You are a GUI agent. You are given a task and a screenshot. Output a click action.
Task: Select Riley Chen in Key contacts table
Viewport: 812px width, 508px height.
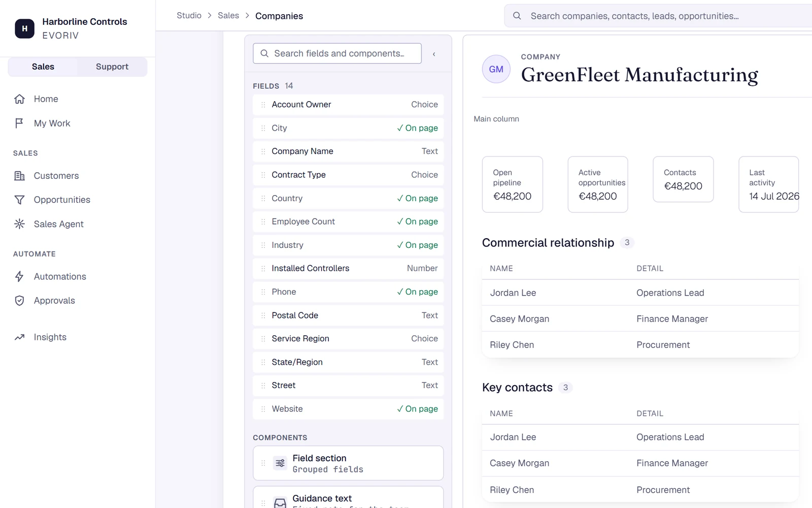512,490
